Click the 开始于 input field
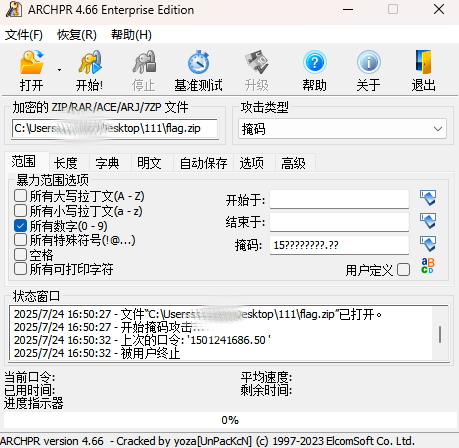The height and width of the screenshot is (448, 459). click(339, 199)
